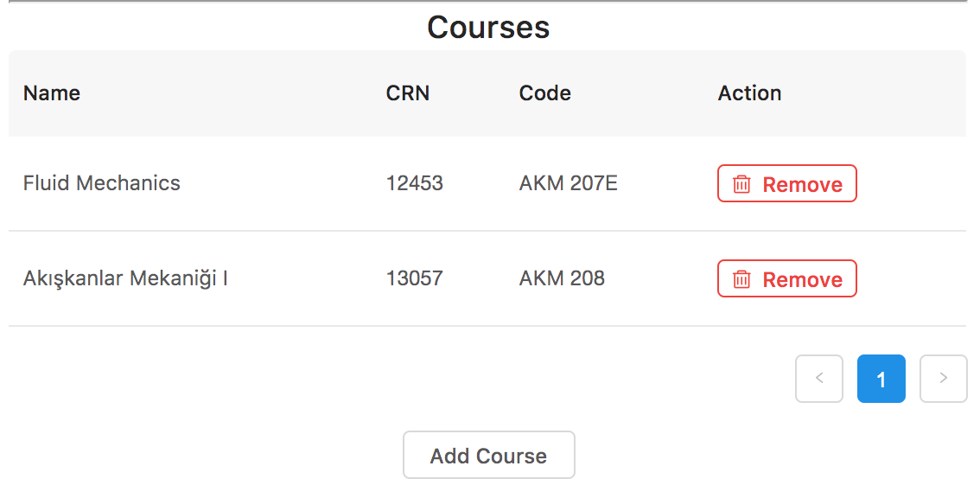Click trash icon for Fluid Mechanics course

741,184
